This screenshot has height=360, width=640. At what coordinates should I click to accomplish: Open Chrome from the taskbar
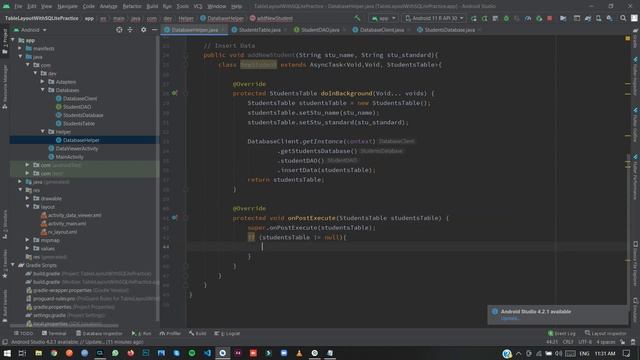click(54, 353)
